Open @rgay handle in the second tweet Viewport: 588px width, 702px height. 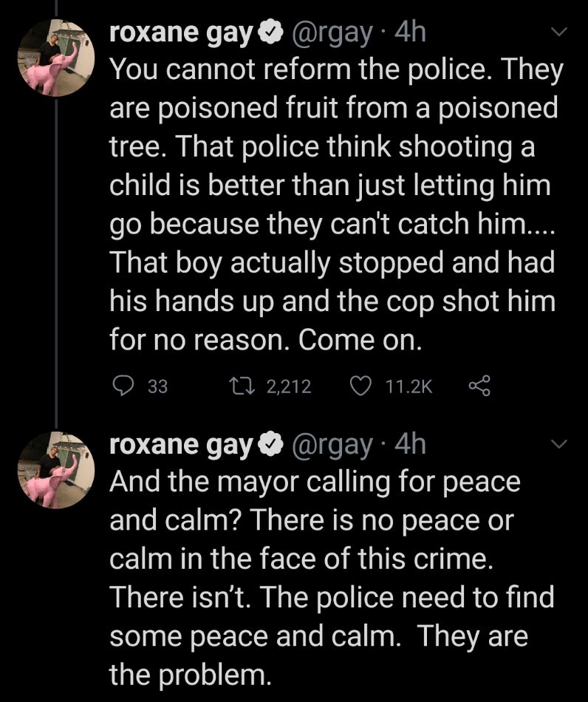(x=332, y=445)
